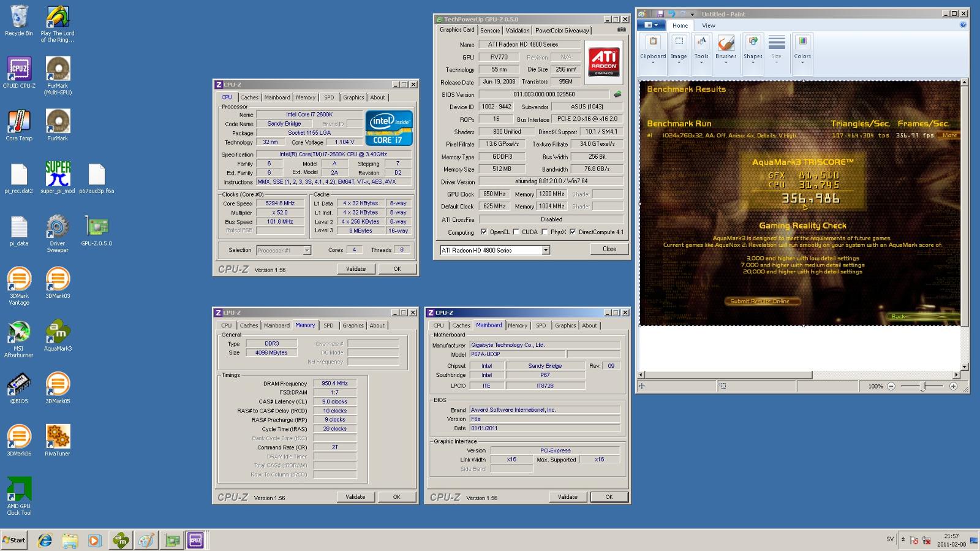Adjust Paint zoom slider handle
Image resolution: width=980 pixels, height=551 pixels.
point(923,386)
